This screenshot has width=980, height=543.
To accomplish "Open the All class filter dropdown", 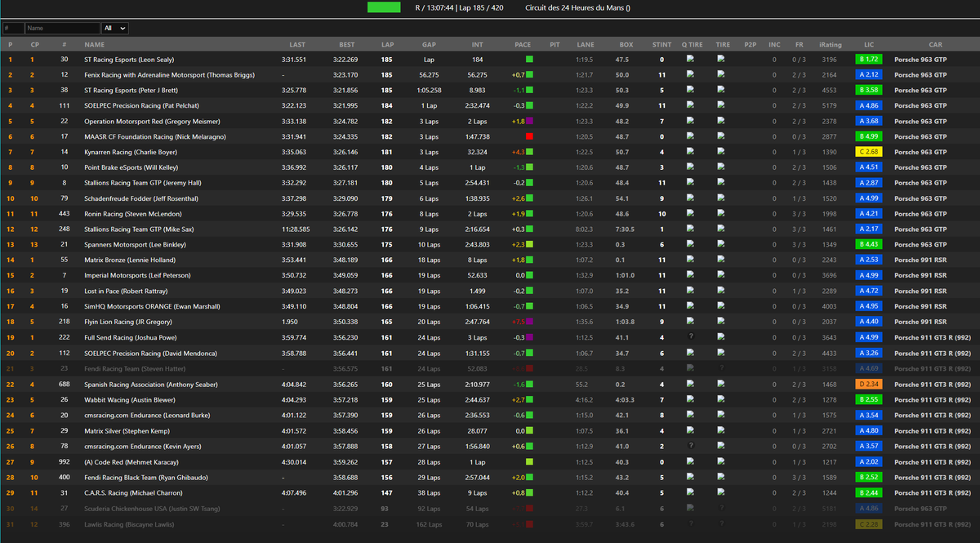I will click(115, 28).
